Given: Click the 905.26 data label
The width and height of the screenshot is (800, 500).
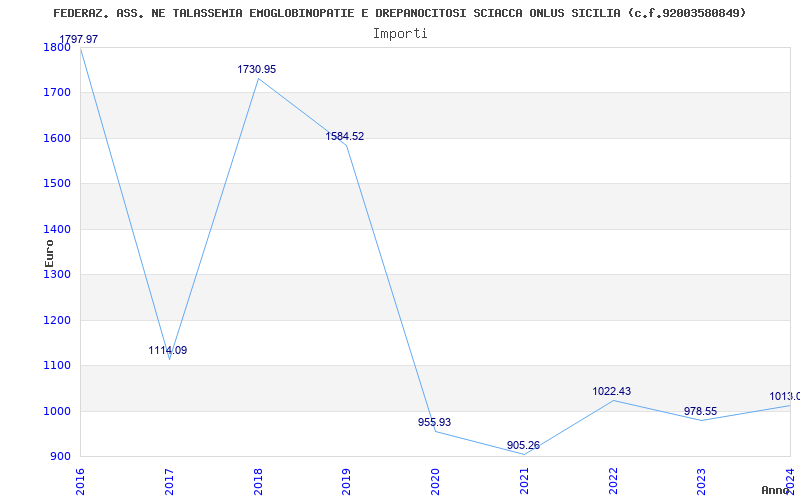Looking at the screenshot, I should coord(523,445).
